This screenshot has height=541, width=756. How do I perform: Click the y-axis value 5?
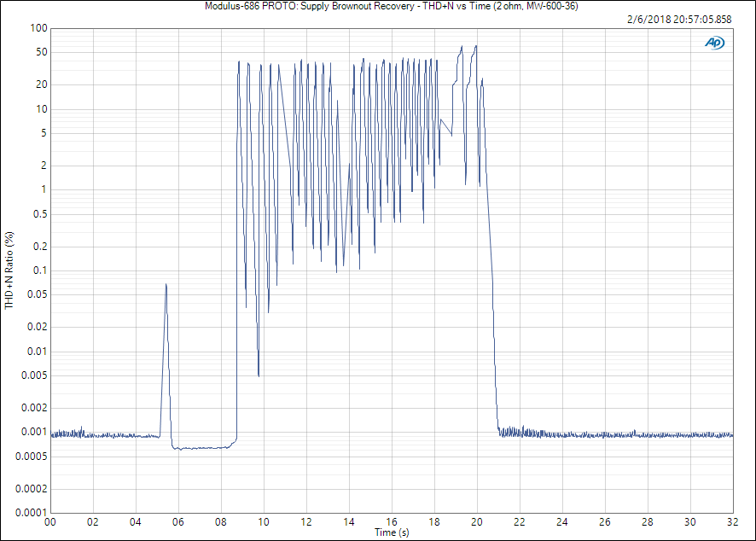[44, 133]
